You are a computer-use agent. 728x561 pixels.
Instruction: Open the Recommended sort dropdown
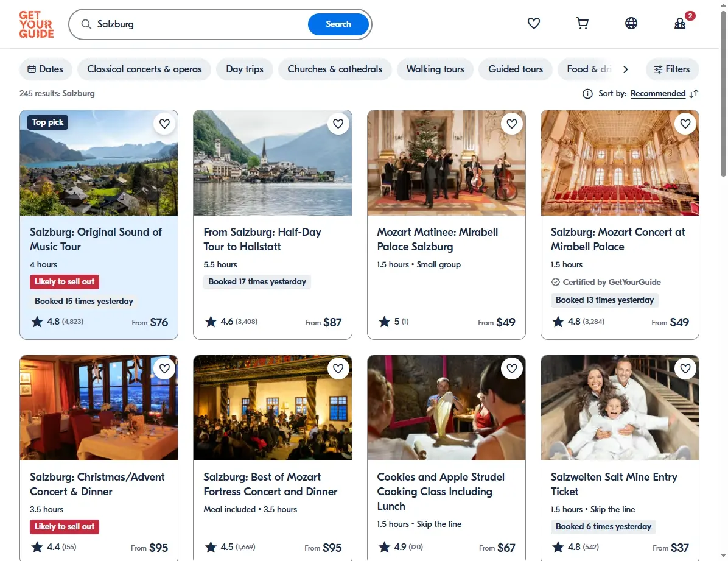658,93
